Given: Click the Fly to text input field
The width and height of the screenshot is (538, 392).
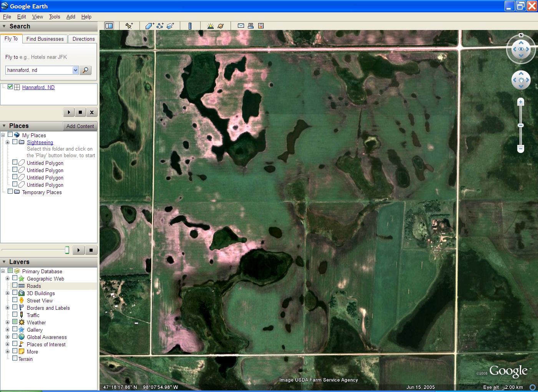Looking at the screenshot, I should tap(39, 70).
